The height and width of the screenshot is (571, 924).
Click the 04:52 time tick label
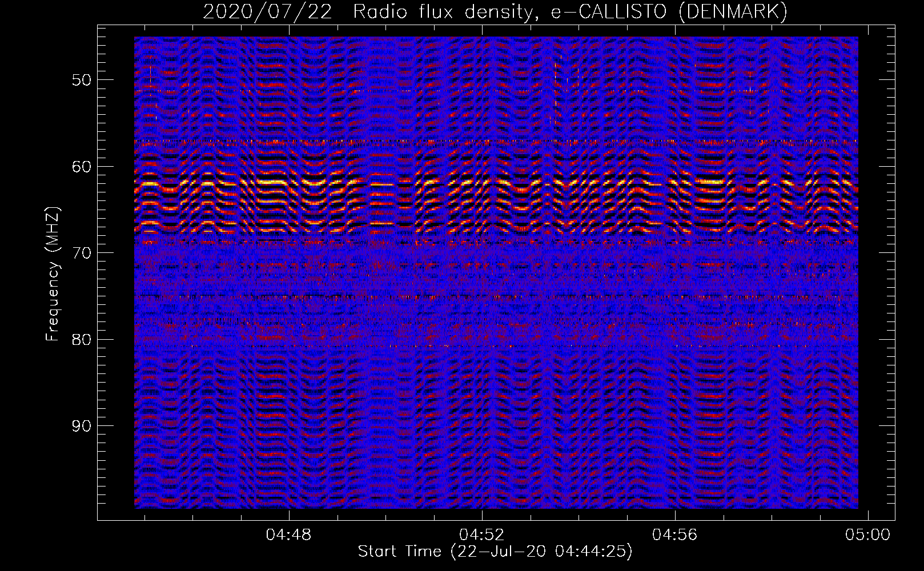pos(482,535)
